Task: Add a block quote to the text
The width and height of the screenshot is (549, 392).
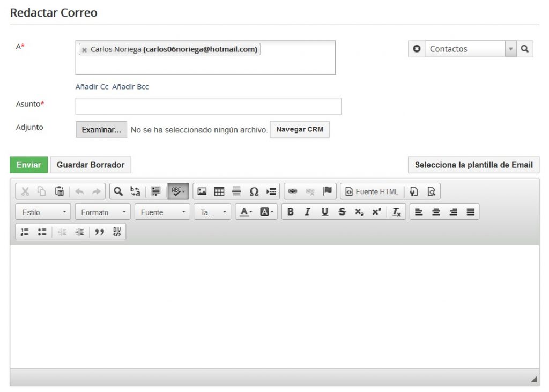Action: click(99, 232)
